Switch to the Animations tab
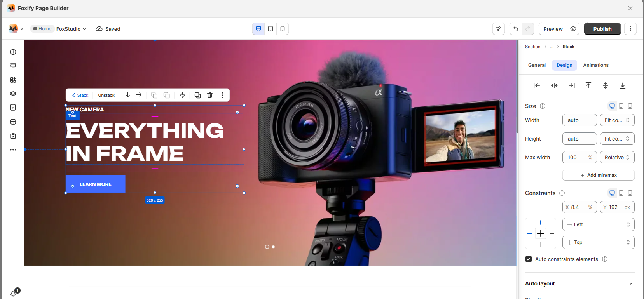The image size is (644, 299). 596,65
